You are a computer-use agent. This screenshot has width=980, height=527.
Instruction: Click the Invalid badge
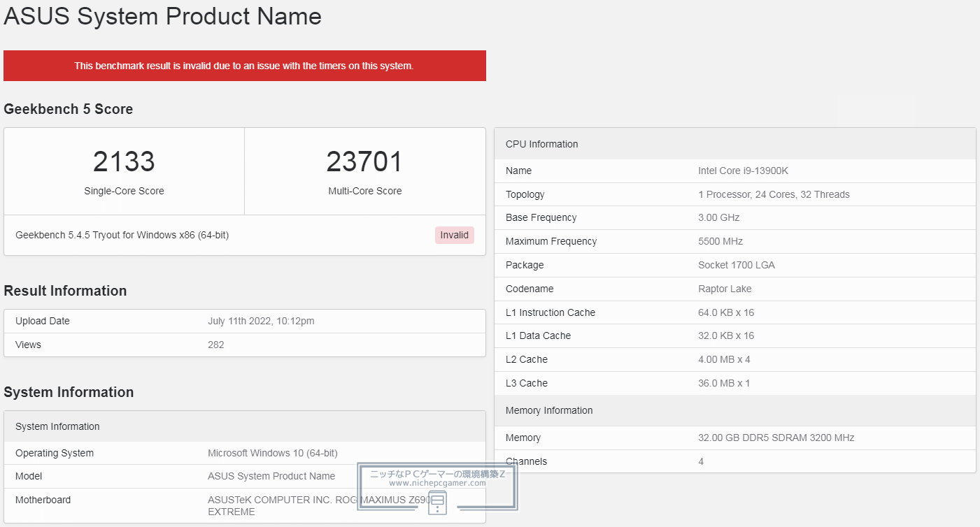pos(455,235)
